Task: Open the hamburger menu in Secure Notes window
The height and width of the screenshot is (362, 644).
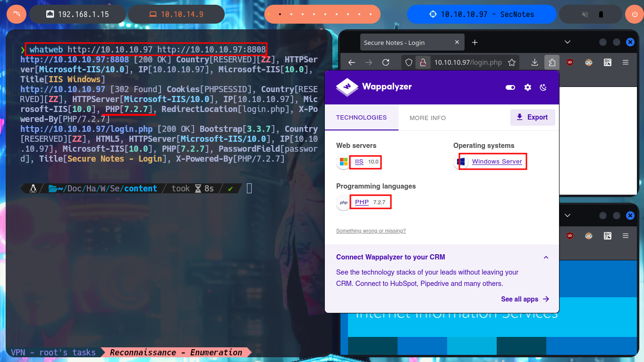Action: point(626,62)
